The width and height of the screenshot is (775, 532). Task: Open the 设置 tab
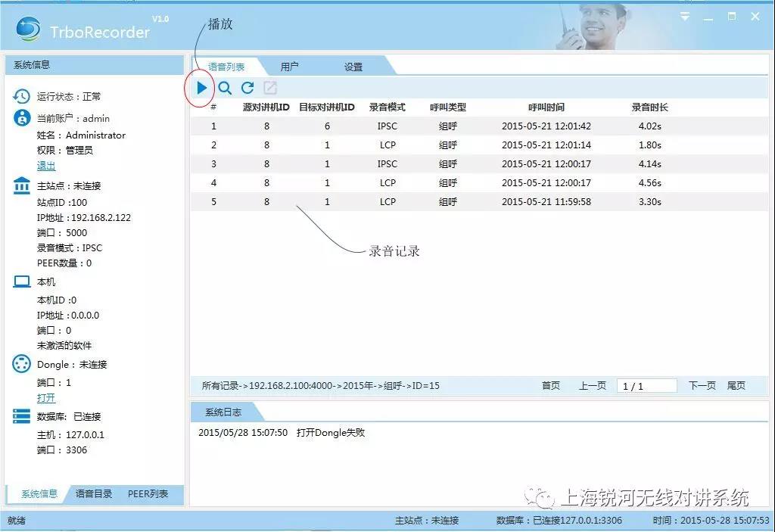pyautogui.click(x=353, y=67)
